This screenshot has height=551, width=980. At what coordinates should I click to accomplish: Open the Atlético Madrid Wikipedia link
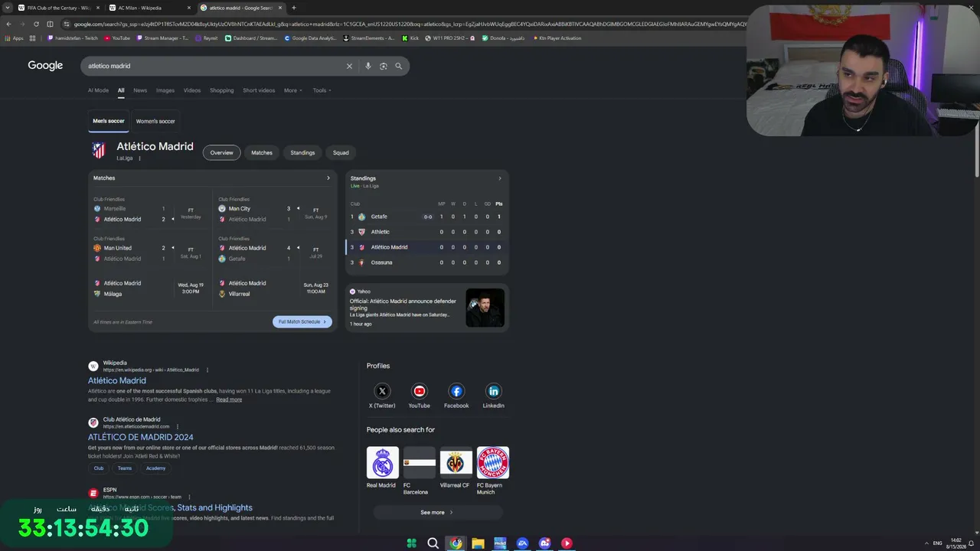116,380
